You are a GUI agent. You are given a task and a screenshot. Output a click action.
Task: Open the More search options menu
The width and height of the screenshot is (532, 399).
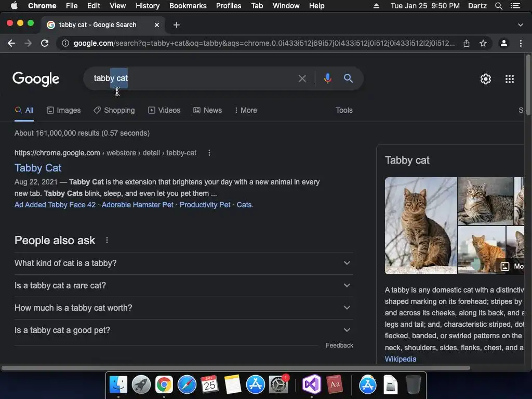(246, 110)
